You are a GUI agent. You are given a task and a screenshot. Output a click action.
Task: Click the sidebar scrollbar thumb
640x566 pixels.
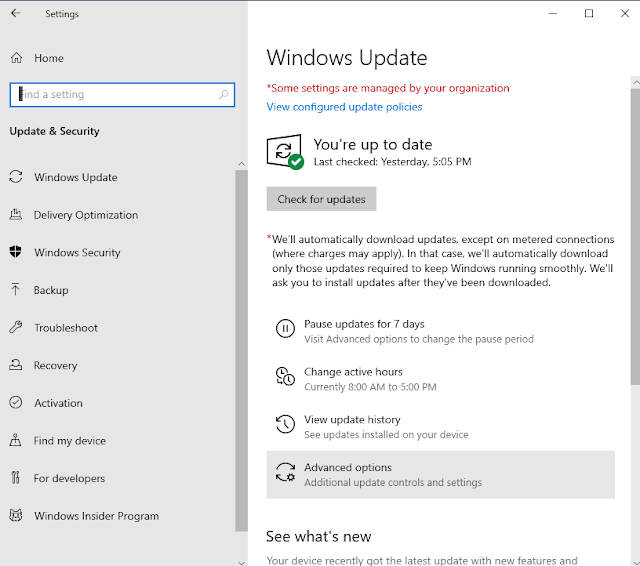241,351
